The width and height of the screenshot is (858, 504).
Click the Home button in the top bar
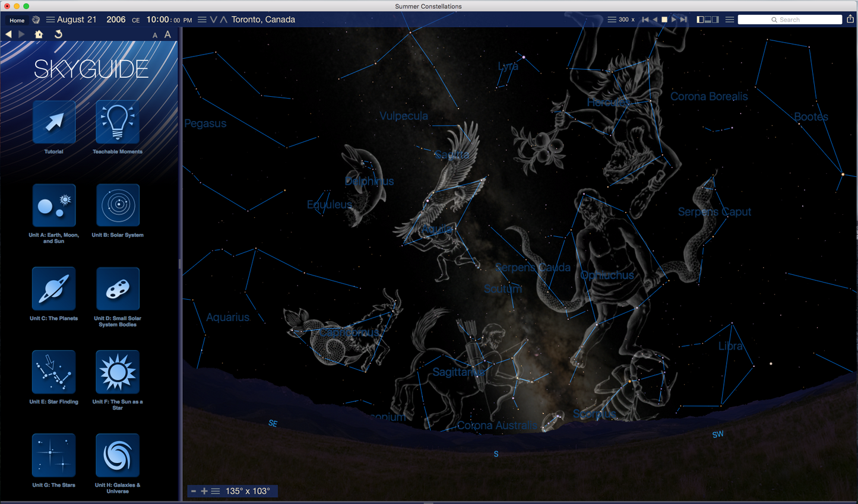pyautogui.click(x=17, y=20)
